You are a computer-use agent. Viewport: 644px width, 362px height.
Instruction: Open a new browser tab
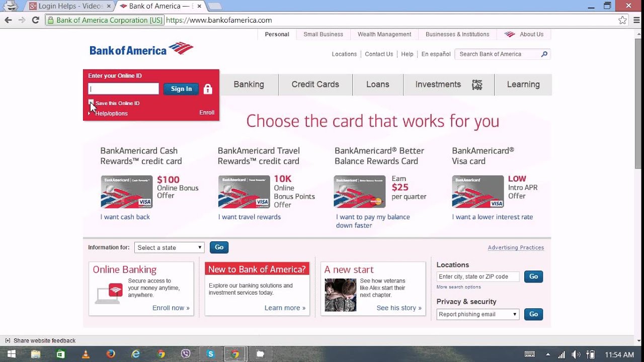215,6
